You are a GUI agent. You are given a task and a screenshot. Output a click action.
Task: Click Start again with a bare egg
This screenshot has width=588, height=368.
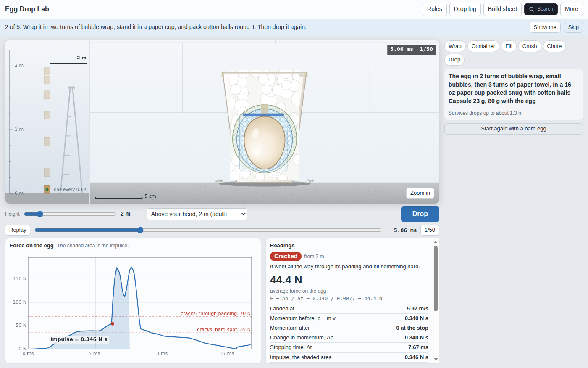coord(514,129)
